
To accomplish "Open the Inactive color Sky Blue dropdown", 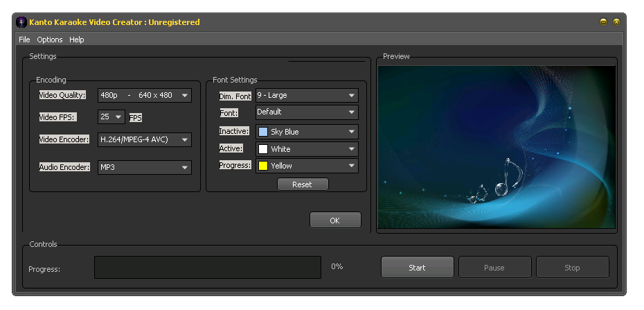I will (x=307, y=132).
